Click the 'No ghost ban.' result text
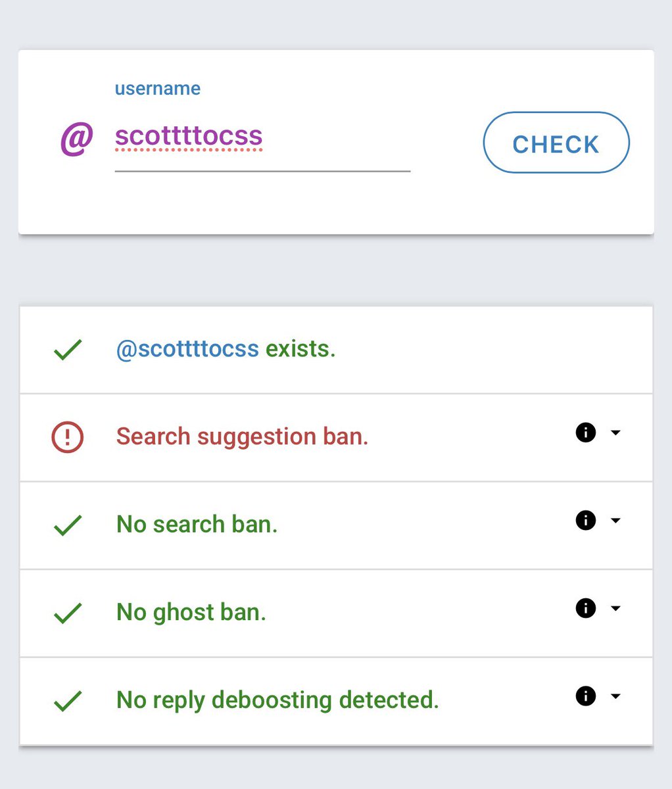Image resolution: width=672 pixels, height=789 pixels. (191, 612)
